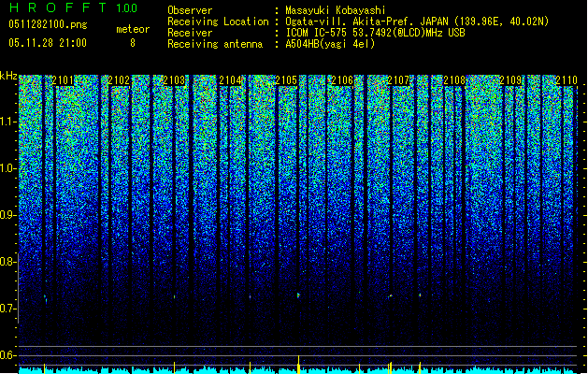This screenshot has width=588, height=374.
Task: Click the 'Observer' field label
Action: (x=190, y=10)
